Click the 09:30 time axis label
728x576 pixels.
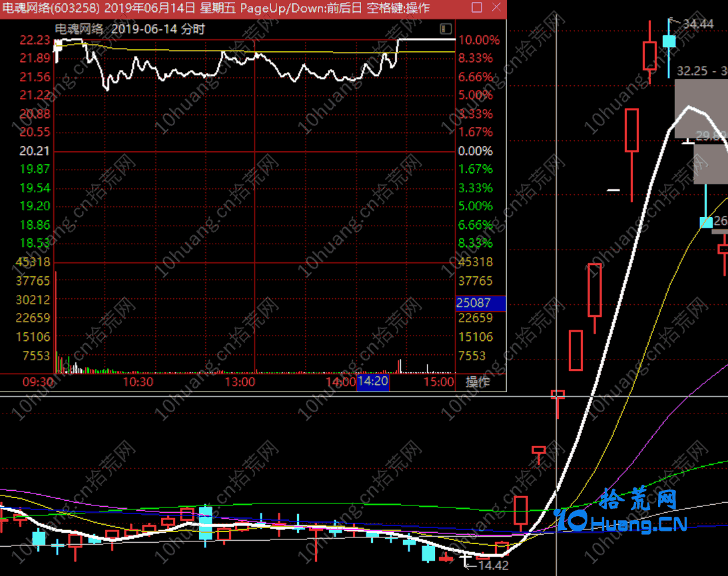click(38, 382)
